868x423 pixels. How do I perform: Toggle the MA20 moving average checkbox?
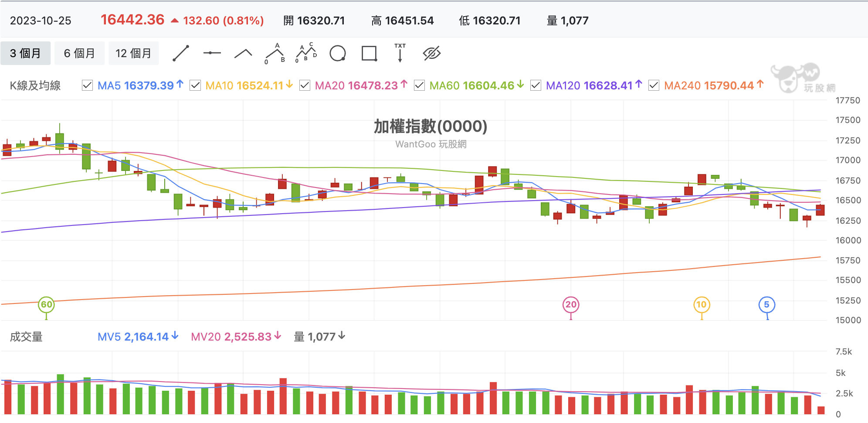(305, 85)
